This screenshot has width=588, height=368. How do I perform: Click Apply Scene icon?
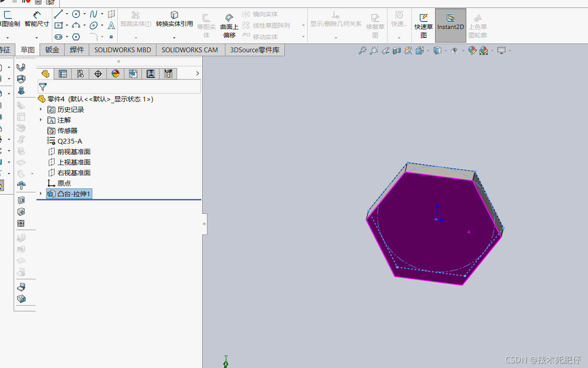click(x=484, y=51)
